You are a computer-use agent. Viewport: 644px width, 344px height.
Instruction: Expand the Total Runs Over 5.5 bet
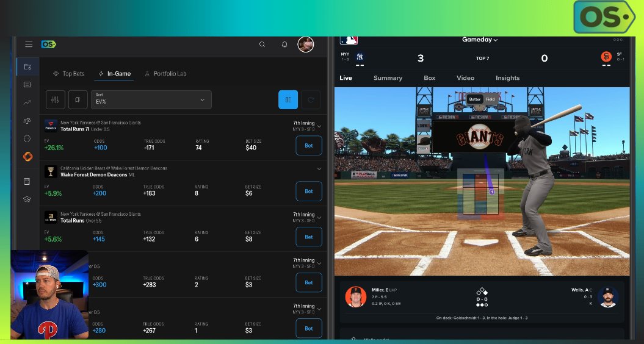click(319, 218)
